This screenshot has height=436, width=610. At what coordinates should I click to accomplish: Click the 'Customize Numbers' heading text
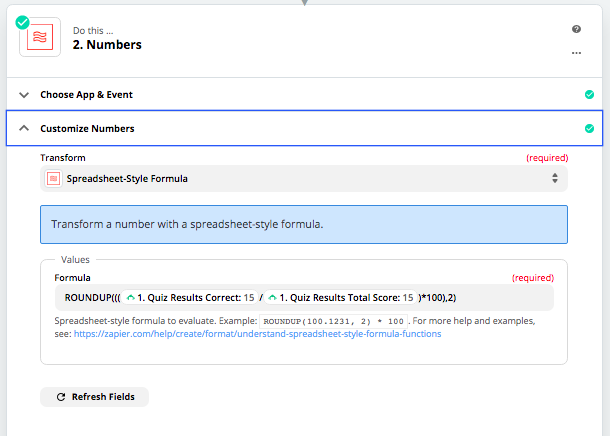(x=87, y=129)
